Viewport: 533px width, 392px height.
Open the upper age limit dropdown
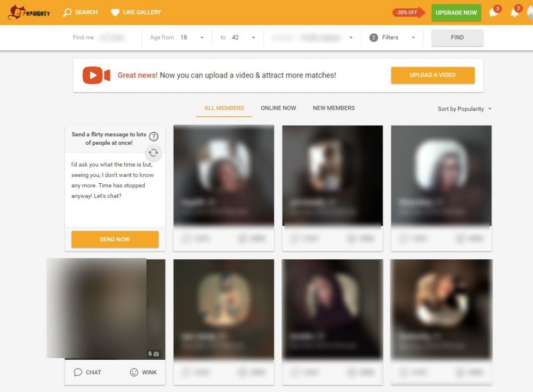click(253, 37)
